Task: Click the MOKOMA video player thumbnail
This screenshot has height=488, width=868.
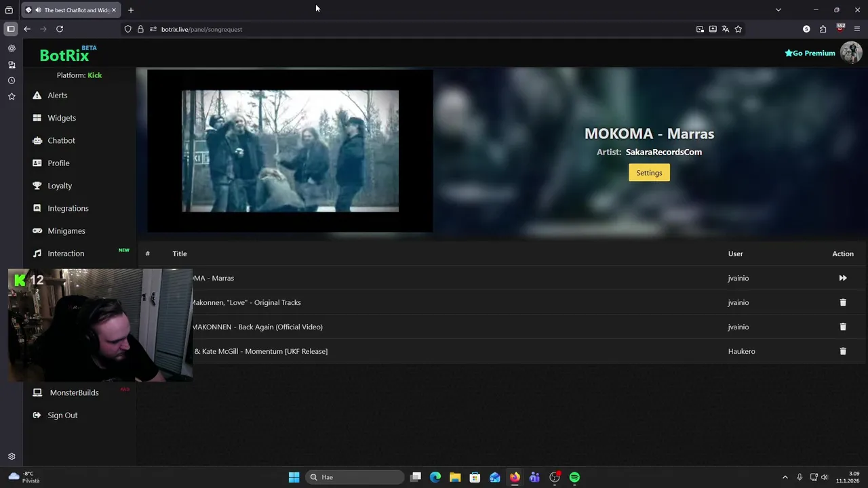Action: 290,151
